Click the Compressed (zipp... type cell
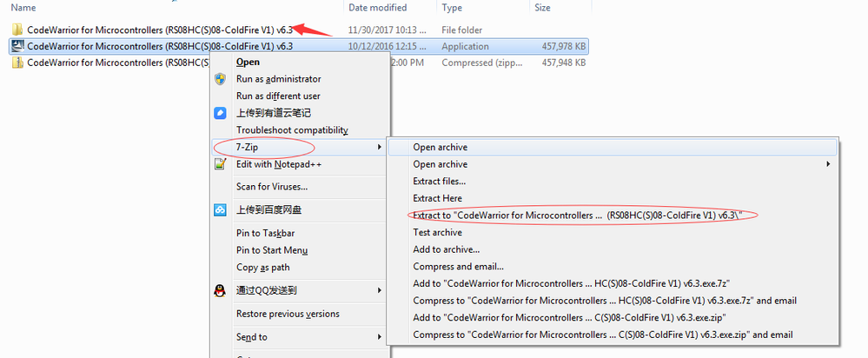Screen dimensions: 868x358 (x=481, y=63)
